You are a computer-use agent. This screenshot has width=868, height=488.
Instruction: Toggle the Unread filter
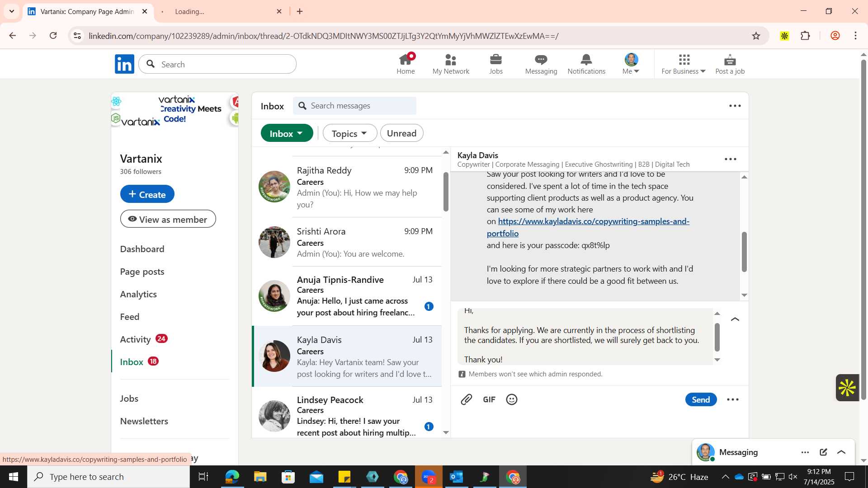coord(402,133)
